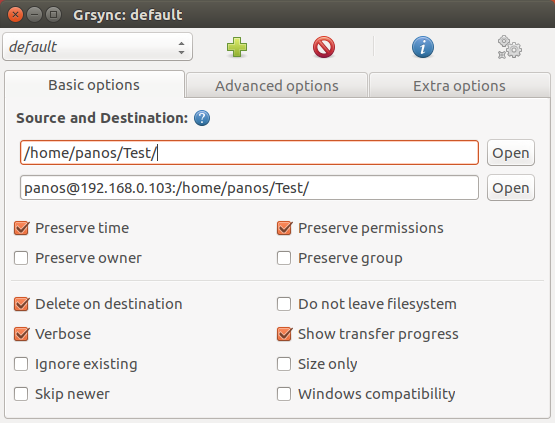Screen dimensions: 555x423
Task: Open the blue info simulation icon
Action: click(x=423, y=47)
